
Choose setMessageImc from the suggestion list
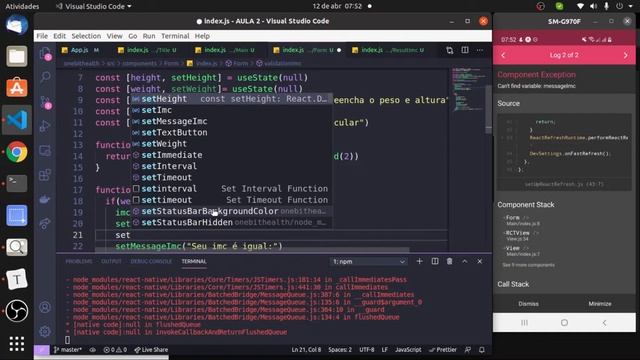pyautogui.click(x=231, y=121)
